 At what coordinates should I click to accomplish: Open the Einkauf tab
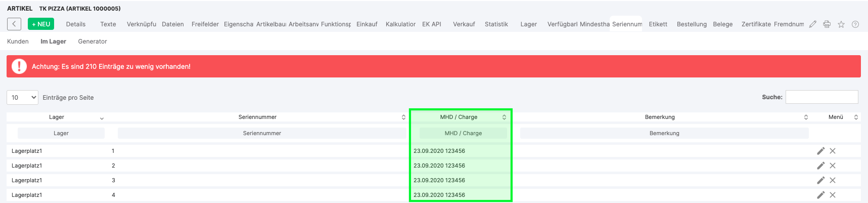[x=367, y=24]
